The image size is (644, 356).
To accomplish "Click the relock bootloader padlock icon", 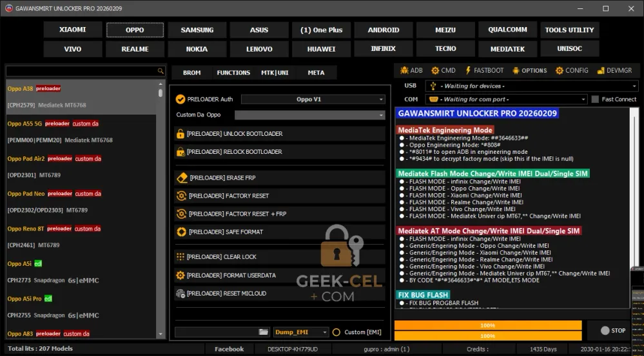I will 181,152.
